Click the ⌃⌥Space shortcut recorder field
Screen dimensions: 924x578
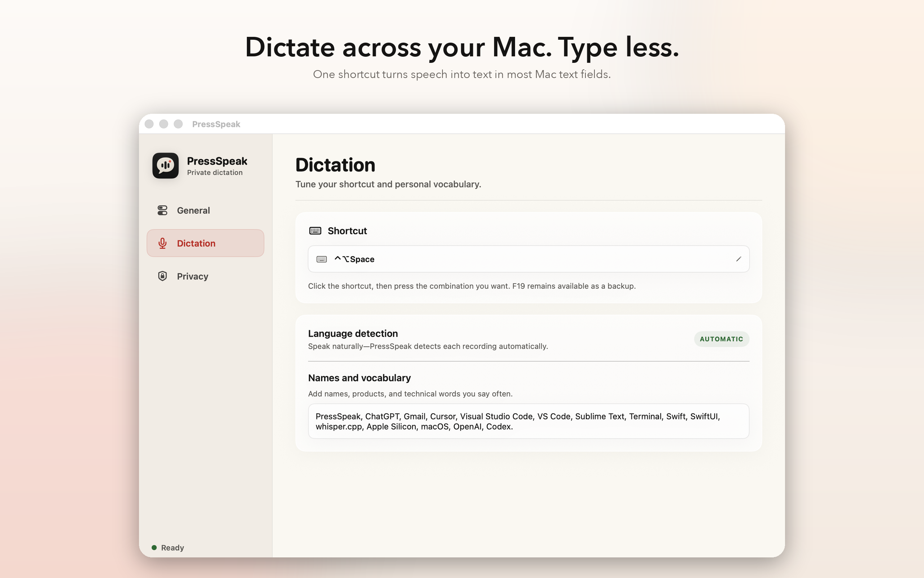point(528,259)
